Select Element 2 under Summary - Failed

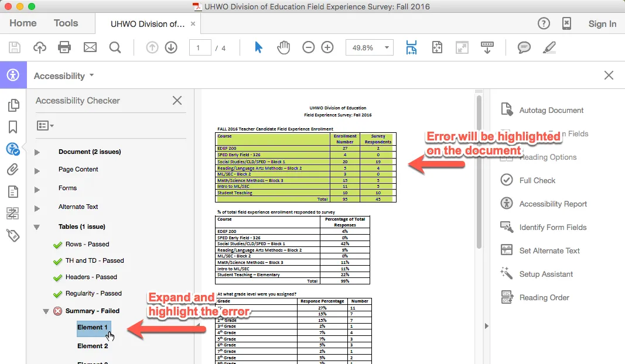[93, 346]
